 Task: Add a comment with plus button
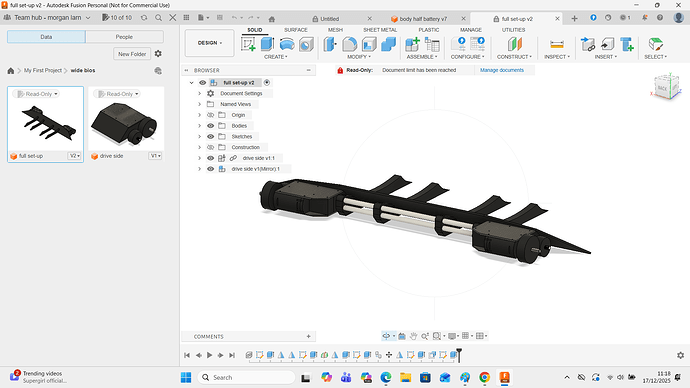click(x=308, y=337)
